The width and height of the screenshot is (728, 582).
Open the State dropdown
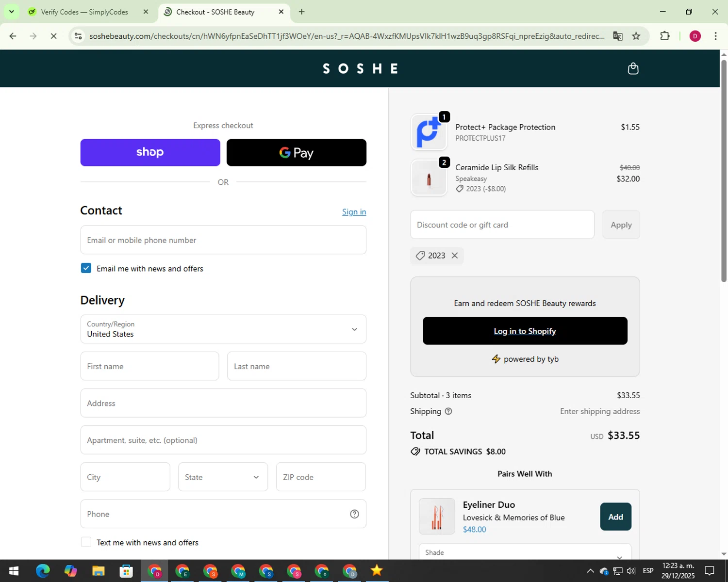[x=223, y=477]
